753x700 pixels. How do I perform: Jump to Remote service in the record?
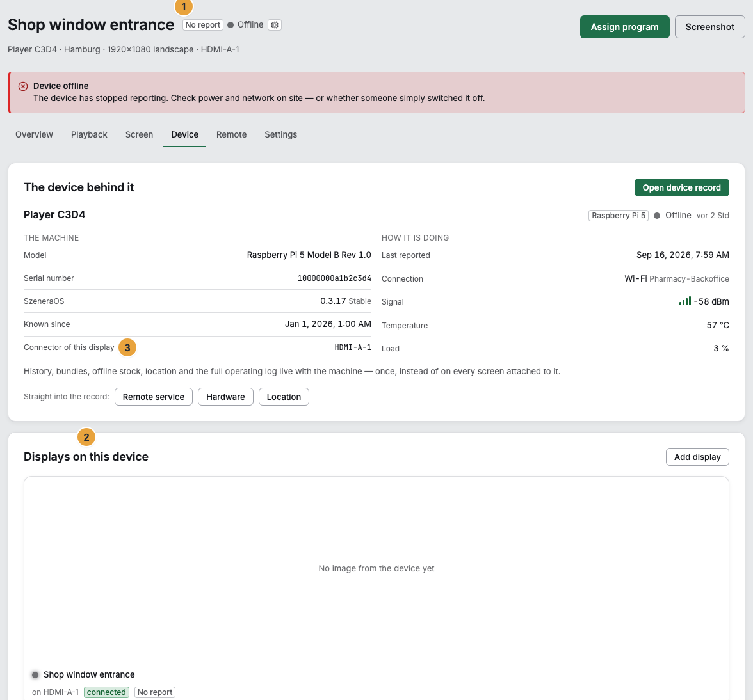154,397
